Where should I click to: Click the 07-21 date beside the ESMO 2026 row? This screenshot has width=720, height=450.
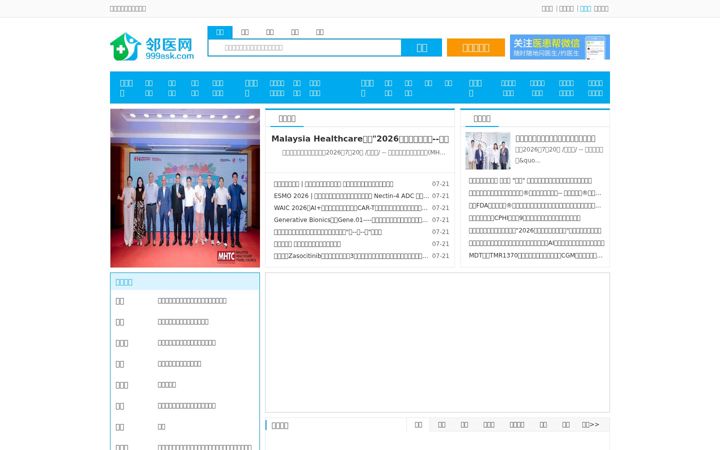click(x=440, y=196)
